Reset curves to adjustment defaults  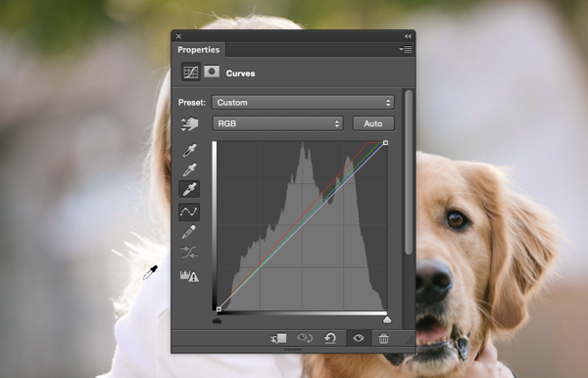pyautogui.click(x=330, y=338)
